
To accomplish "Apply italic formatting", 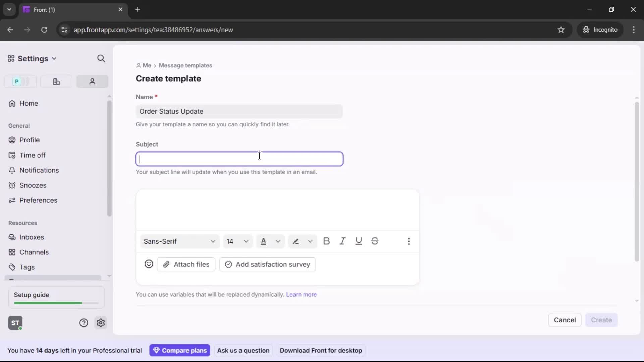I will point(343,241).
